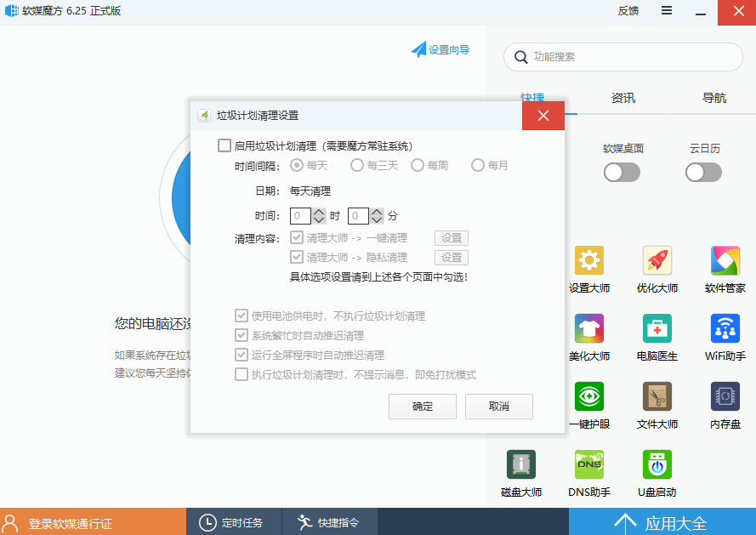Close the 垃圾计划清理设置 dialog
The image size is (756, 535).
(x=543, y=116)
